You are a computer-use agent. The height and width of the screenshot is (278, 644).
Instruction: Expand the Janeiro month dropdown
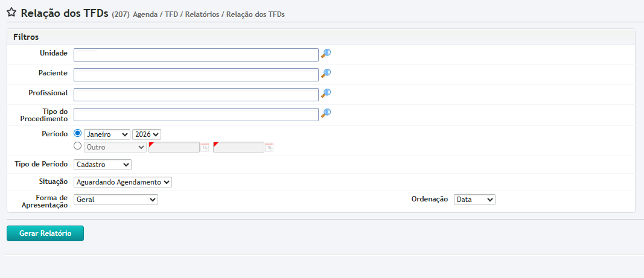tap(107, 134)
